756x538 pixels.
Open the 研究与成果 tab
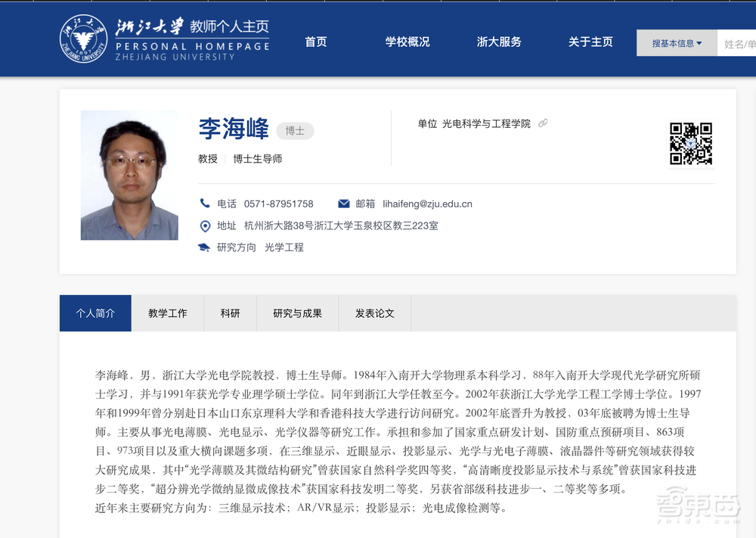(297, 313)
